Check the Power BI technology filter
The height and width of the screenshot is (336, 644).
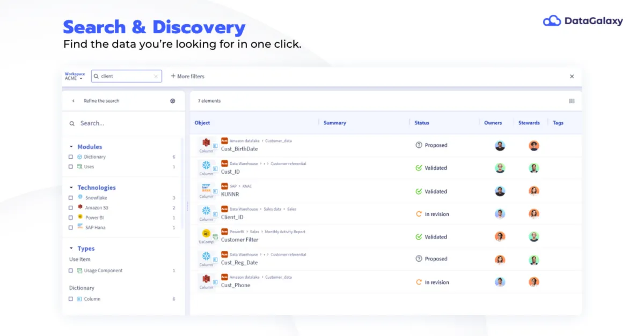[71, 218]
